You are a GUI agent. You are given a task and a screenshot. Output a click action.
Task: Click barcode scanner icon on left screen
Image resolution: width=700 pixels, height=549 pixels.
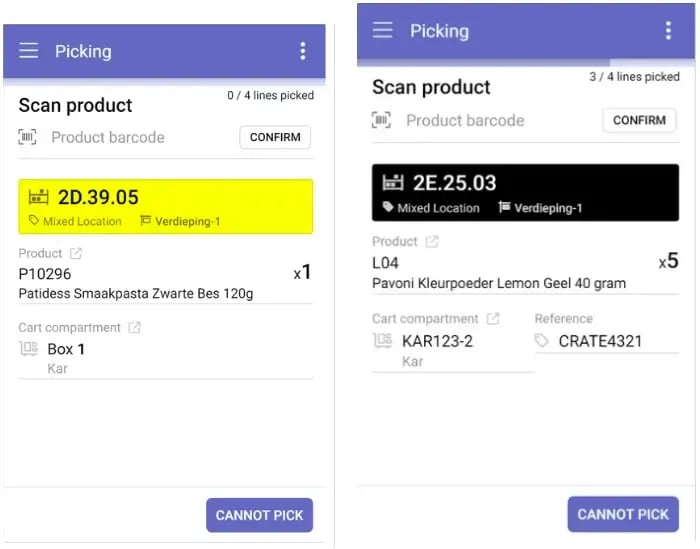tap(27, 137)
